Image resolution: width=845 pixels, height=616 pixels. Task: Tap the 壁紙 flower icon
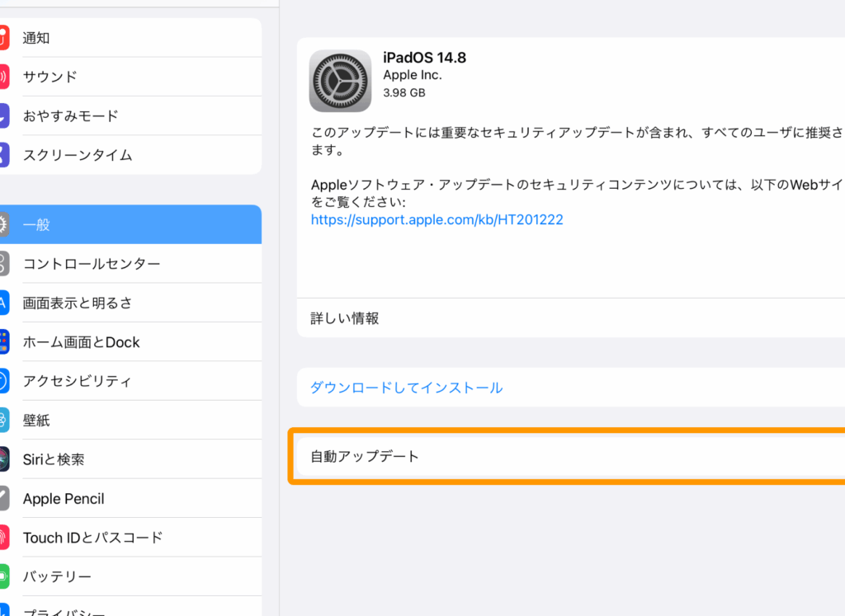click(x=4, y=420)
